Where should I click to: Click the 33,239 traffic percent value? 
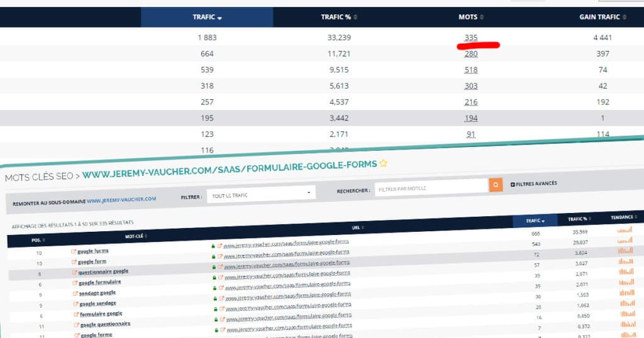pos(339,38)
